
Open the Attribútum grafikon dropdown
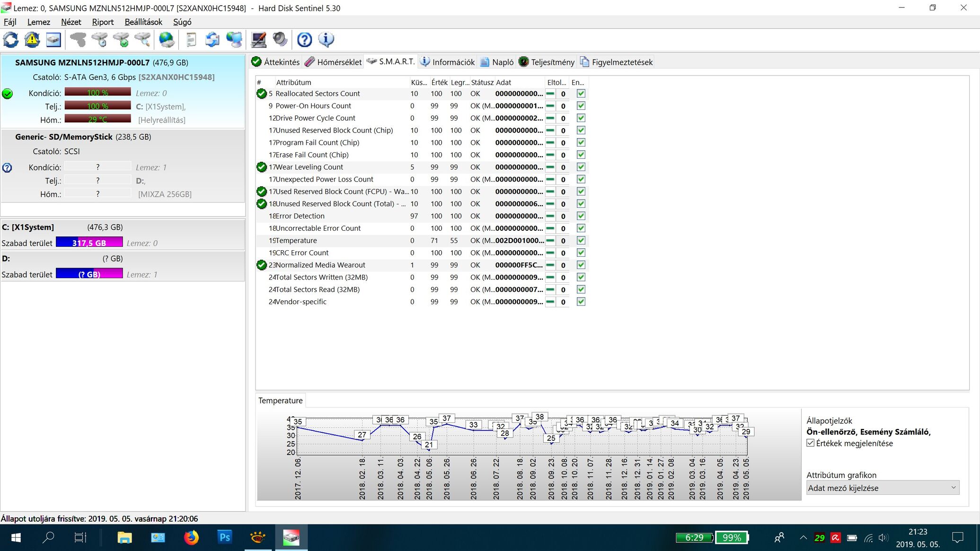coord(883,488)
